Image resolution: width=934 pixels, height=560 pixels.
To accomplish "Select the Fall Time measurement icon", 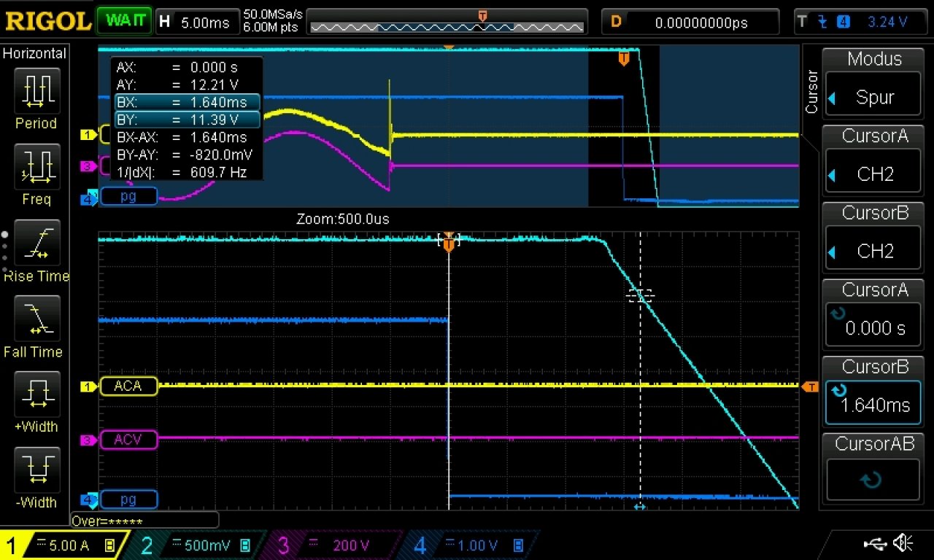I will point(36,317).
